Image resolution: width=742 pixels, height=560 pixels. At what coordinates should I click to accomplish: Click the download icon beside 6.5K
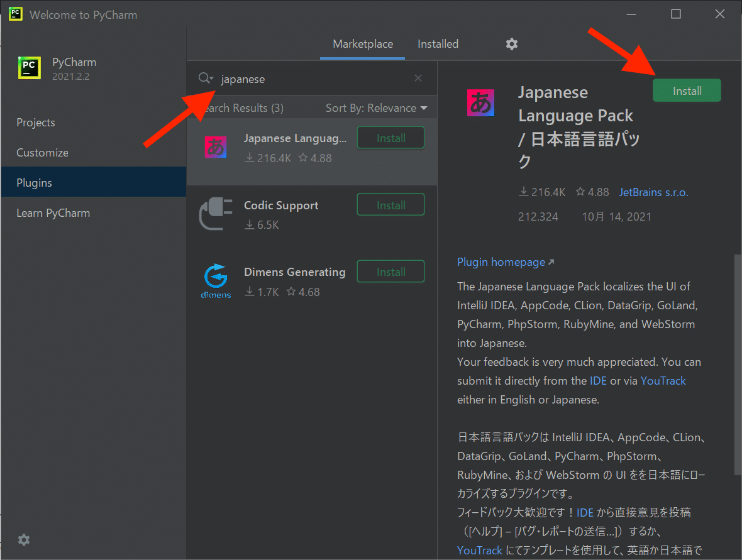250,224
